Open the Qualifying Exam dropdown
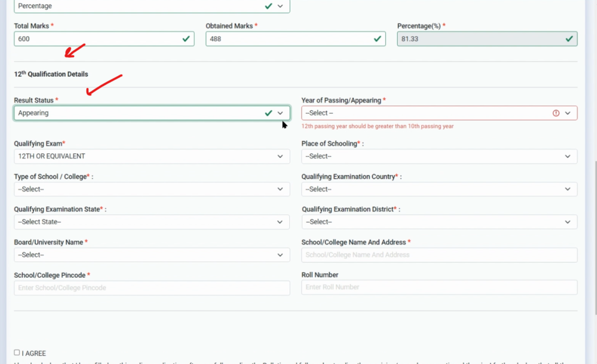This screenshot has height=364, width=597. (152, 156)
